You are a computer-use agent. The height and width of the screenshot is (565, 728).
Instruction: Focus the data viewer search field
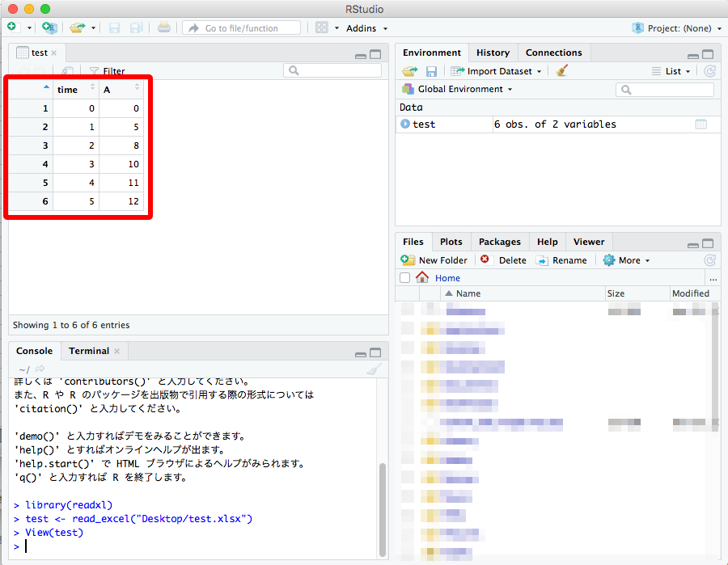332,70
